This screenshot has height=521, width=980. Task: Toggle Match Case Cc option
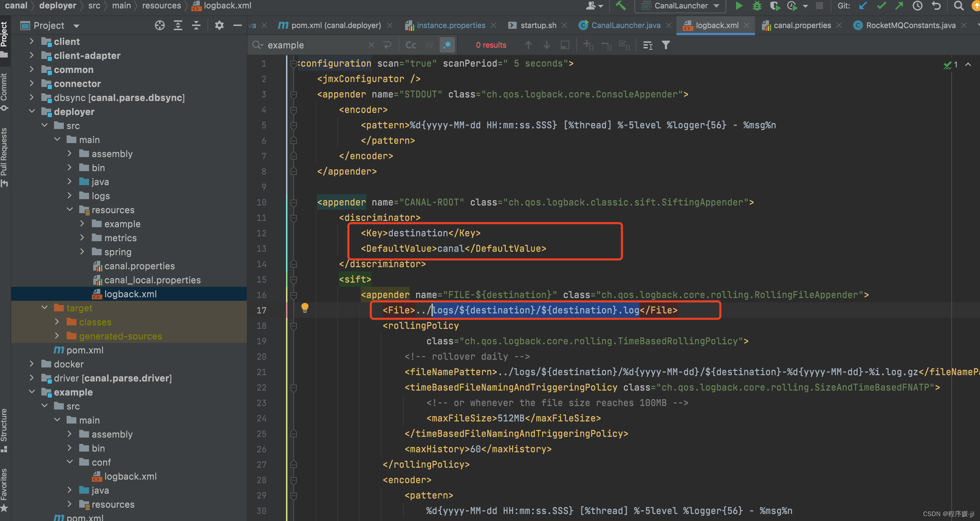point(411,45)
